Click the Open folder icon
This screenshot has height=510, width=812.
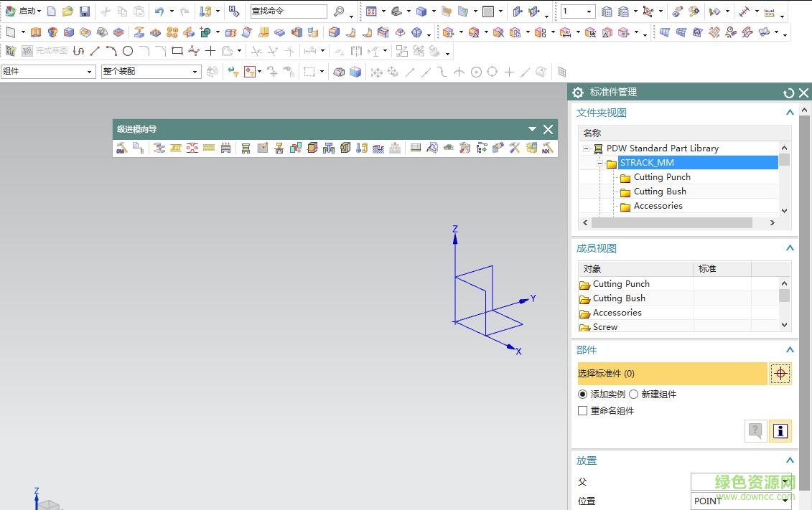click(x=67, y=11)
